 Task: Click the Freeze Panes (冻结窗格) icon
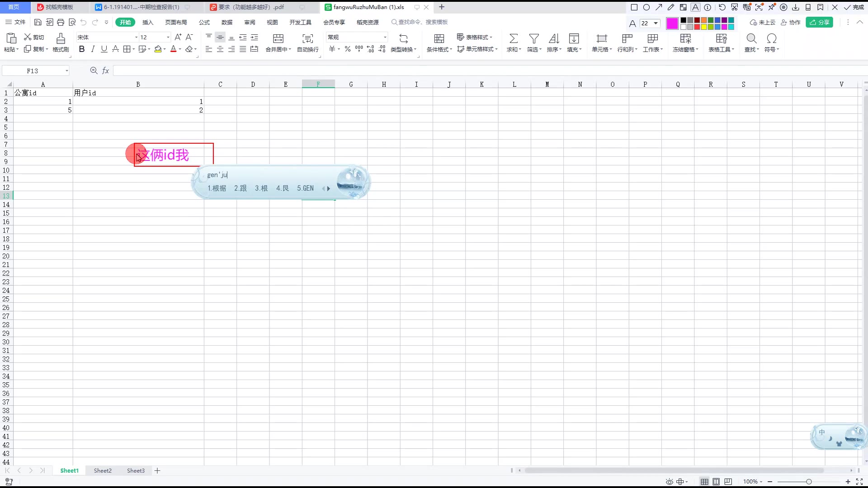point(685,38)
